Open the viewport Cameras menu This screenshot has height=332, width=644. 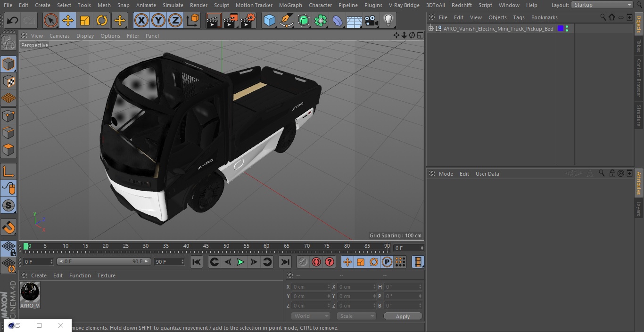click(x=59, y=36)
